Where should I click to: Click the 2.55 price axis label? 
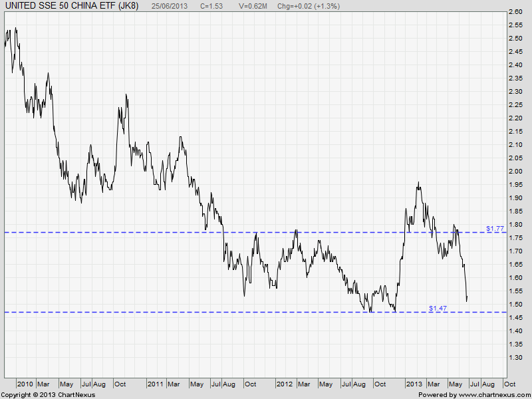tap(515, 25)
